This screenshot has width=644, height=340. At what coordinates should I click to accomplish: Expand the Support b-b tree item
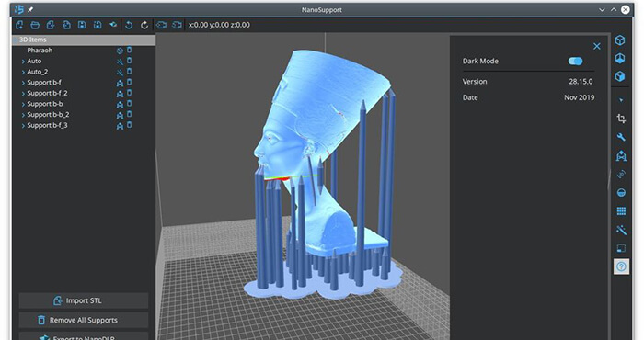23,104
